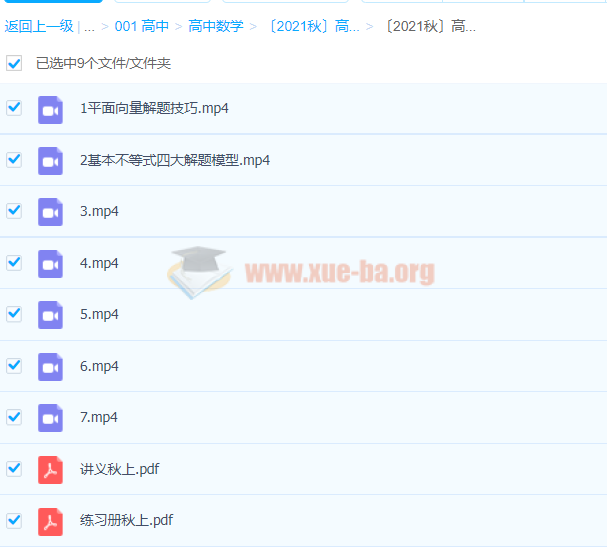
Task: Open 讲义秋上.pdf by its file name
Action: pyautogui.click(x=119, y=469)
